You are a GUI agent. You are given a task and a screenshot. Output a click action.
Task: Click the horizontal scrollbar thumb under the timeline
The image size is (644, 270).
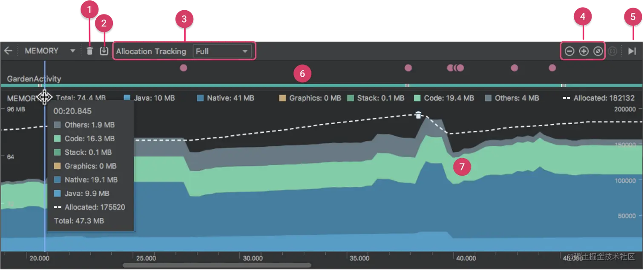tap(217, 265)
